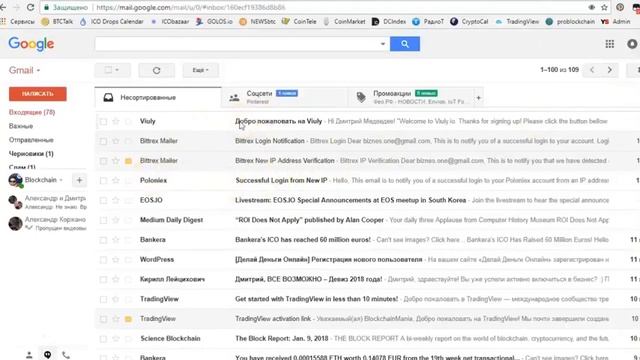Open TradingView bookmark
The height and width of the screenshot is (360, 640).
point(517,22)
